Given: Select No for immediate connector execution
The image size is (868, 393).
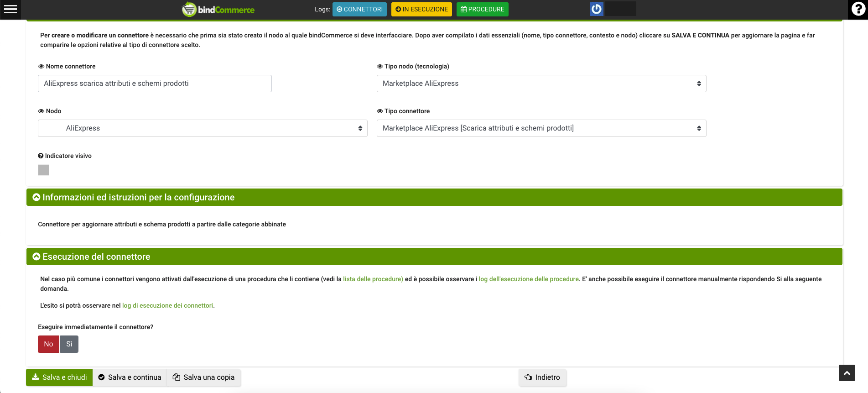Looking at the screenshot, I should [x=48, y=344].
